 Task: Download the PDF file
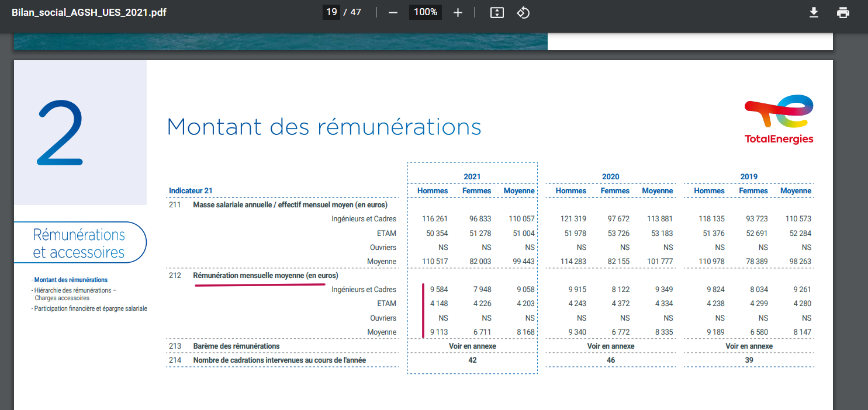click(x=814, y=12)
